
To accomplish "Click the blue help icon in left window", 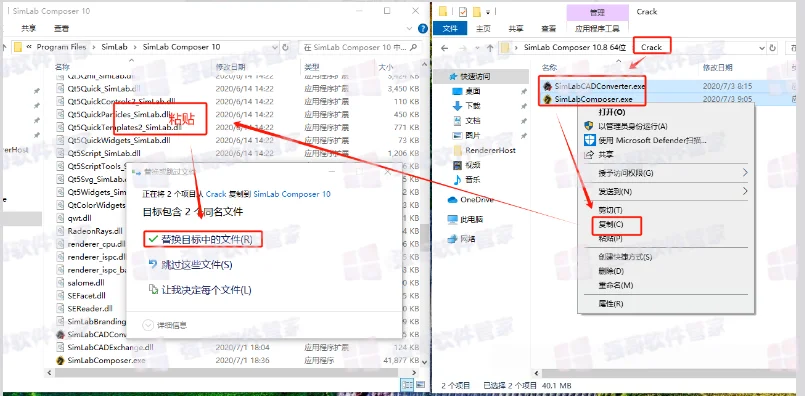I will pyautogui.click(x=423, y=29).
